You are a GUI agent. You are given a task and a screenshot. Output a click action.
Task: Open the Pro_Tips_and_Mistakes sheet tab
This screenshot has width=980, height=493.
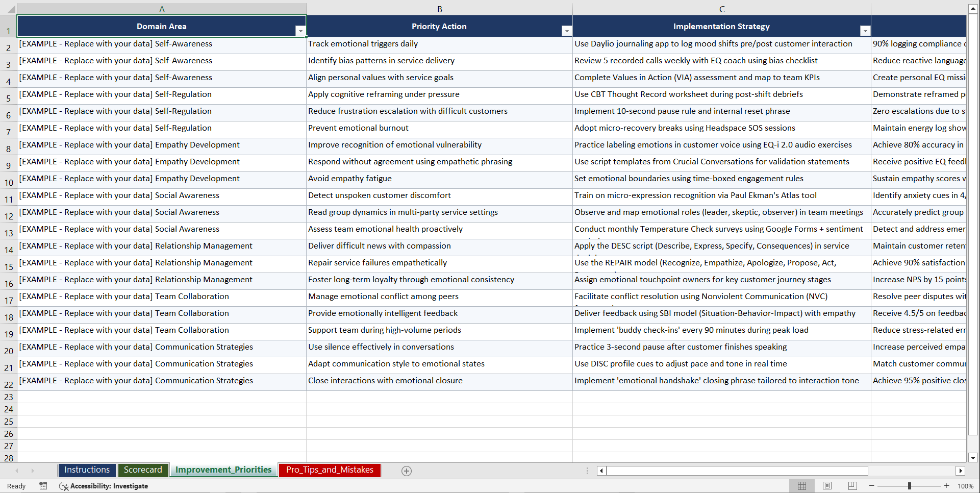329,470
